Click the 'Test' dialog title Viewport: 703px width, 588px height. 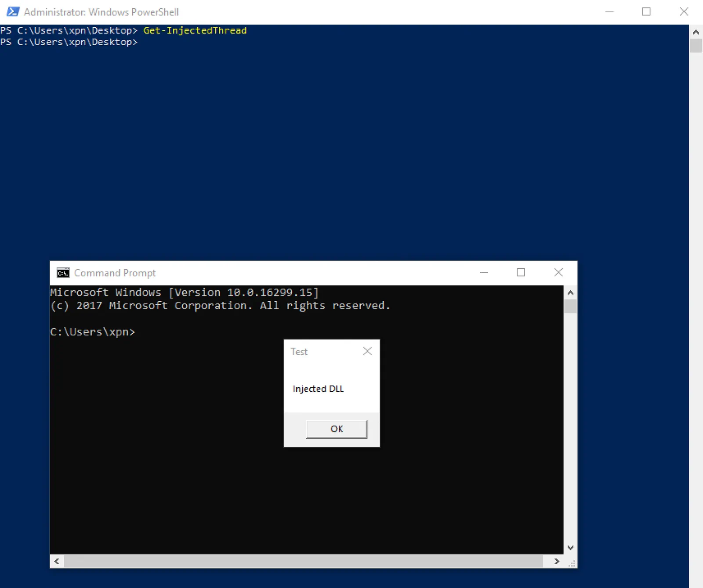click(x=299, y=352)
